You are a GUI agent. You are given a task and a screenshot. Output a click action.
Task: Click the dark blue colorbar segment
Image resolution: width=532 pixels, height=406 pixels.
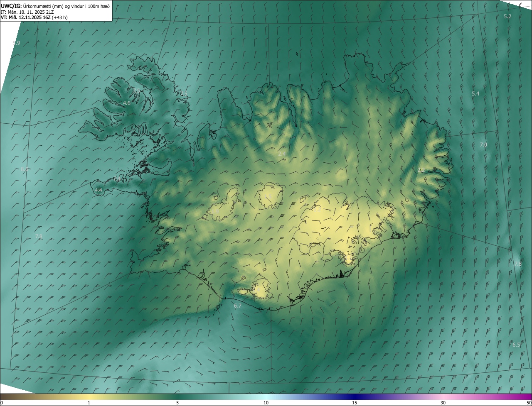pyautogui.click(x=355, y=396)
